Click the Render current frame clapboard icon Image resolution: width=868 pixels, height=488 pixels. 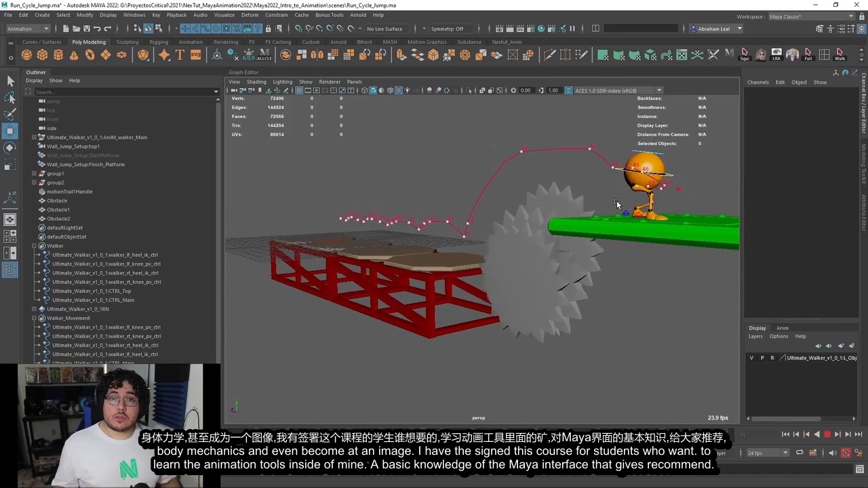510,28
